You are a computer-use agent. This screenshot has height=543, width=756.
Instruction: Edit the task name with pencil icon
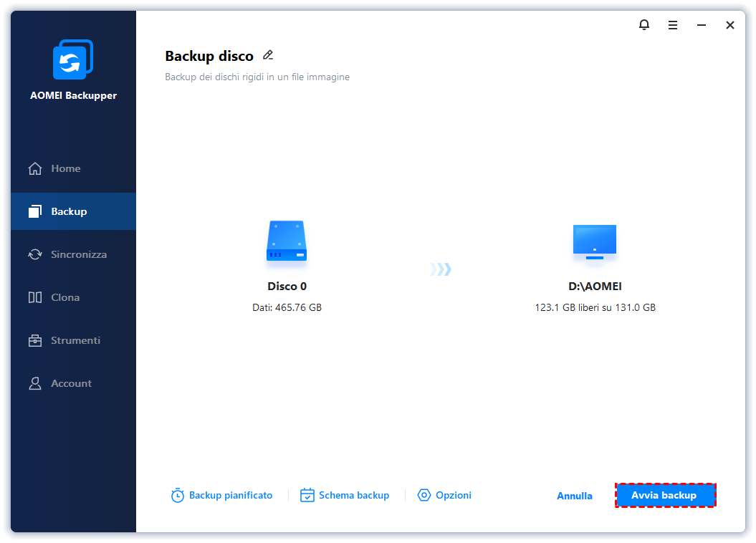tap(268, 55)
